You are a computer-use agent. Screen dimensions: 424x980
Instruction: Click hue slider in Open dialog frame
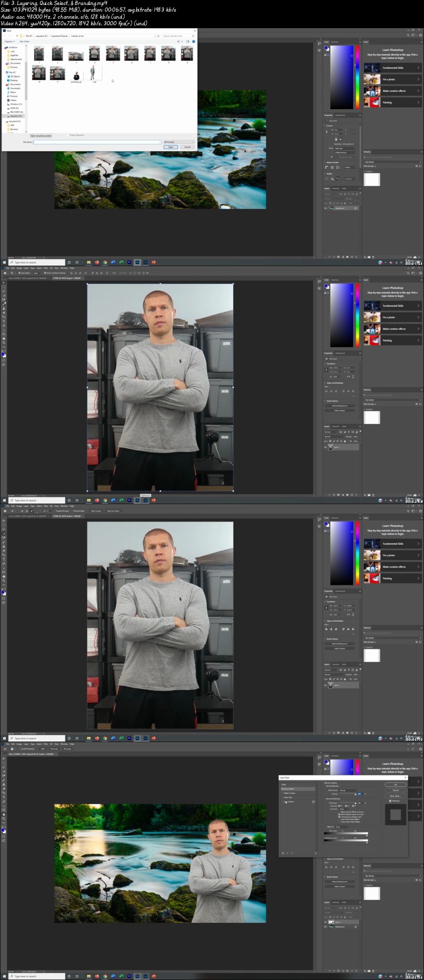(357, 78)
